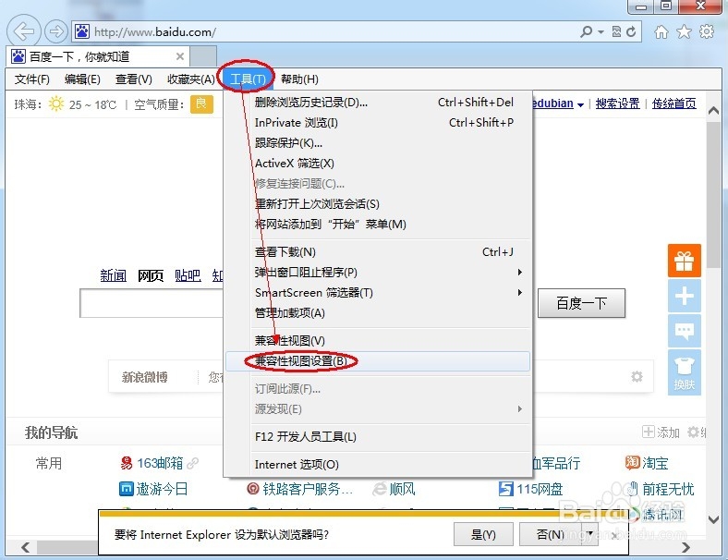
Task: Open 兼容性视图设置(B) menu item
Action: pyautogui.click(x=378, y=361)
